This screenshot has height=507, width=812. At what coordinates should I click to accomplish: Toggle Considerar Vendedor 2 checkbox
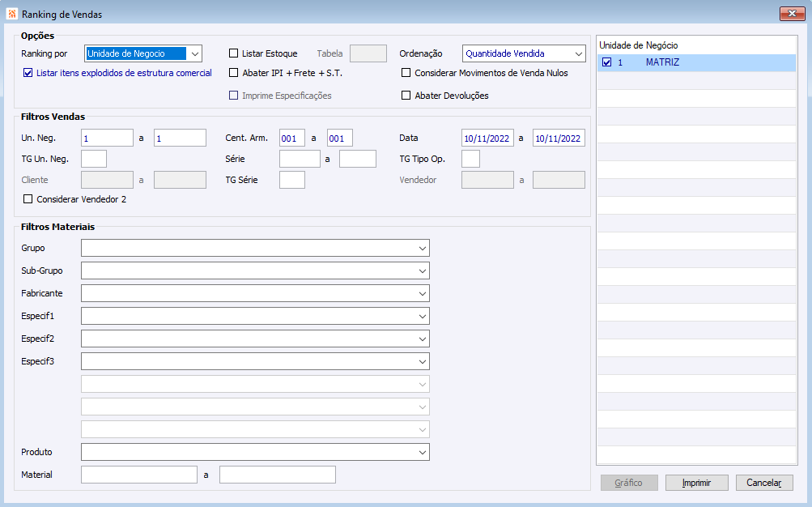[28, 199]
